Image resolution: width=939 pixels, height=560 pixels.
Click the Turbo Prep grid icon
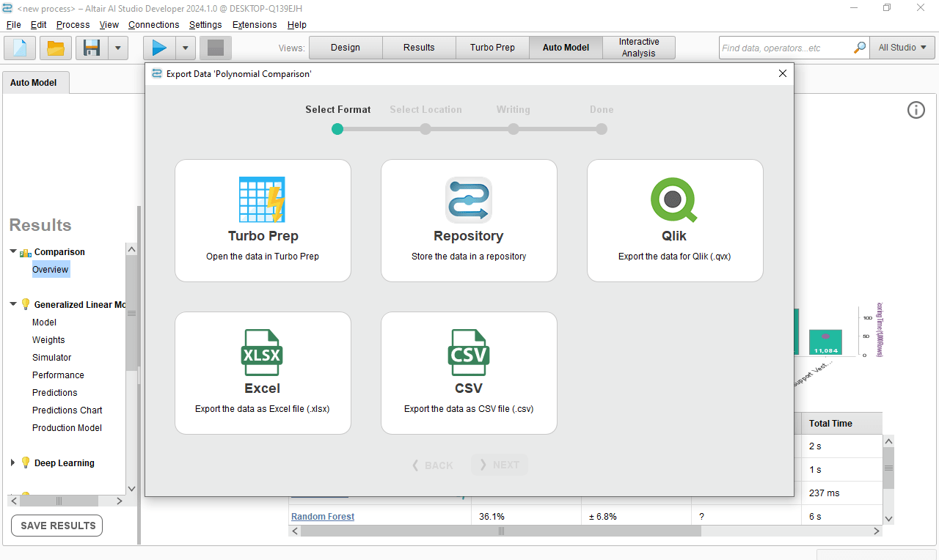[262, 199]
